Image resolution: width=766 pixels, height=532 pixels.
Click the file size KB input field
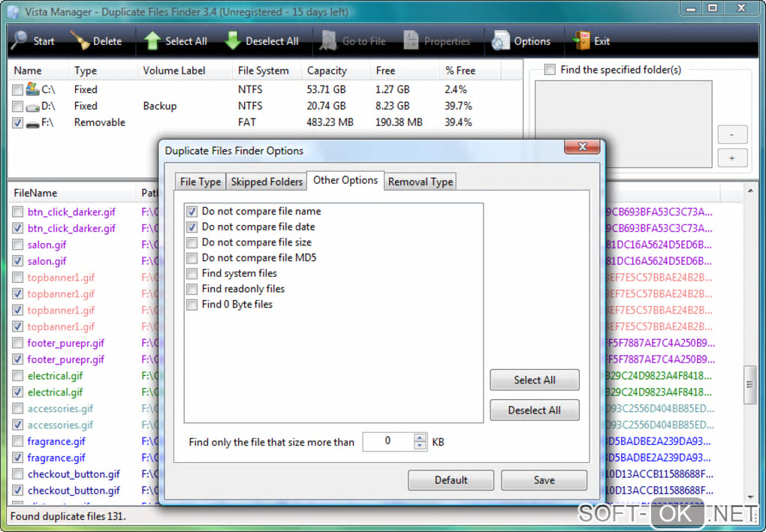point(388,441)
